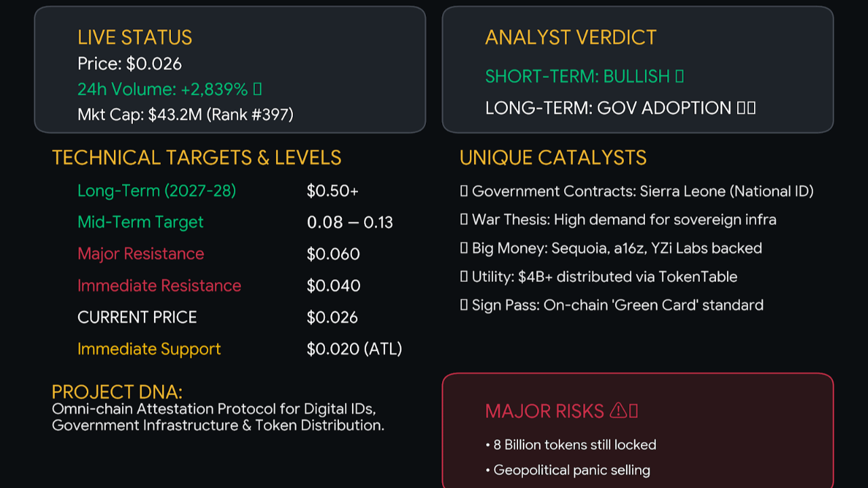The width and height of the screenshot is (868, 488).
Task: Select the Long-Term (2027-28) target row
Action: [157, 191]
